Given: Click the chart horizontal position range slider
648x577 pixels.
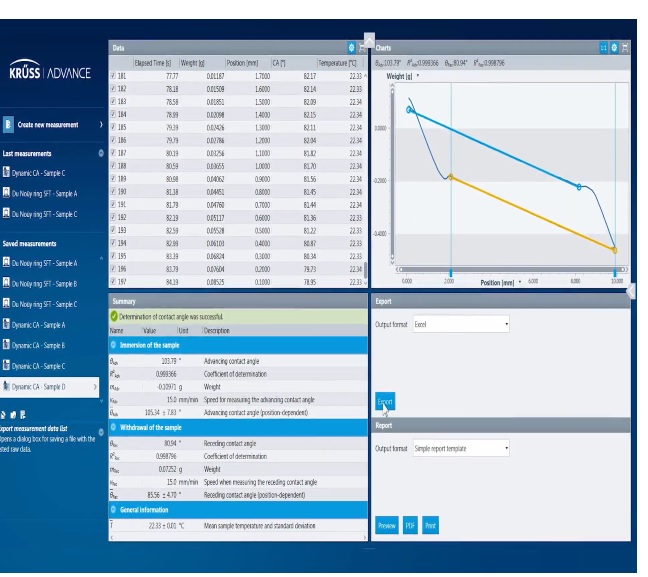Looking at the screenshot, I should click(512, 269).
